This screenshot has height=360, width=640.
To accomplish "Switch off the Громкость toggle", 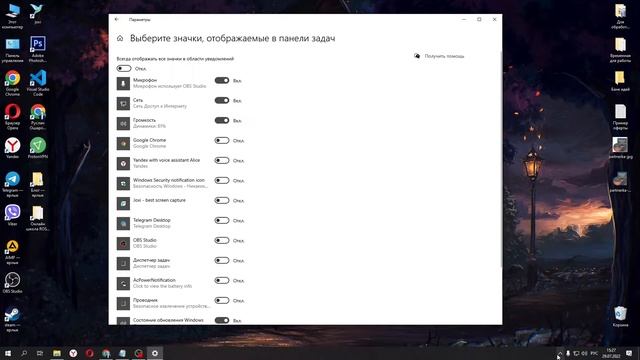I will [222, 120].
